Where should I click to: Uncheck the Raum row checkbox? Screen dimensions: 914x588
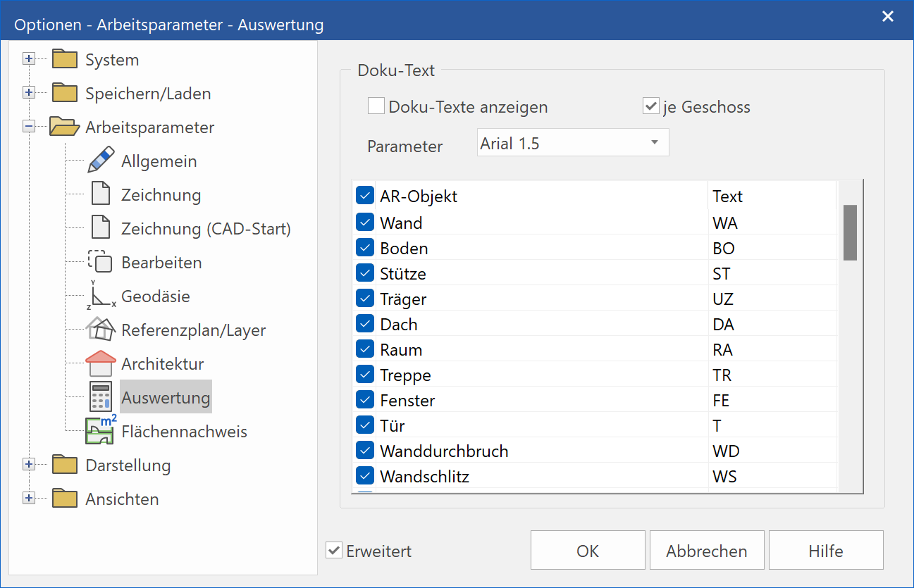(x=365, y=349)
